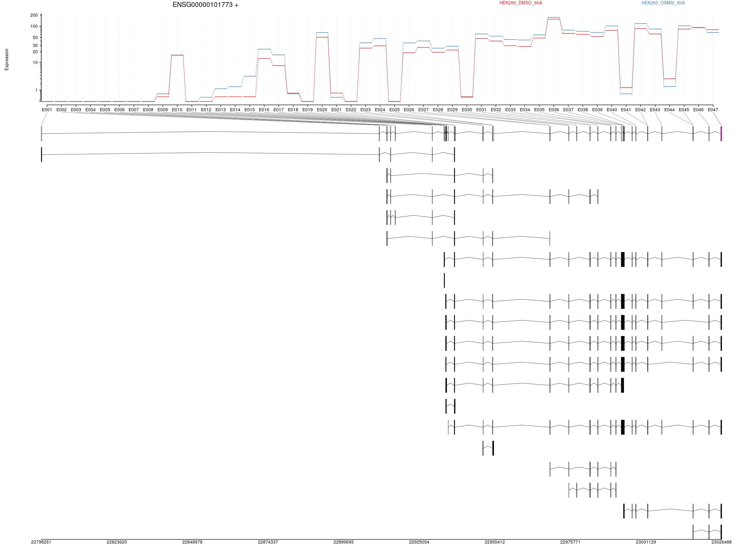This screenshot has height=548, width=756.
Task: Click y-axis tick value 20
Action: click(x=35, y=52)
